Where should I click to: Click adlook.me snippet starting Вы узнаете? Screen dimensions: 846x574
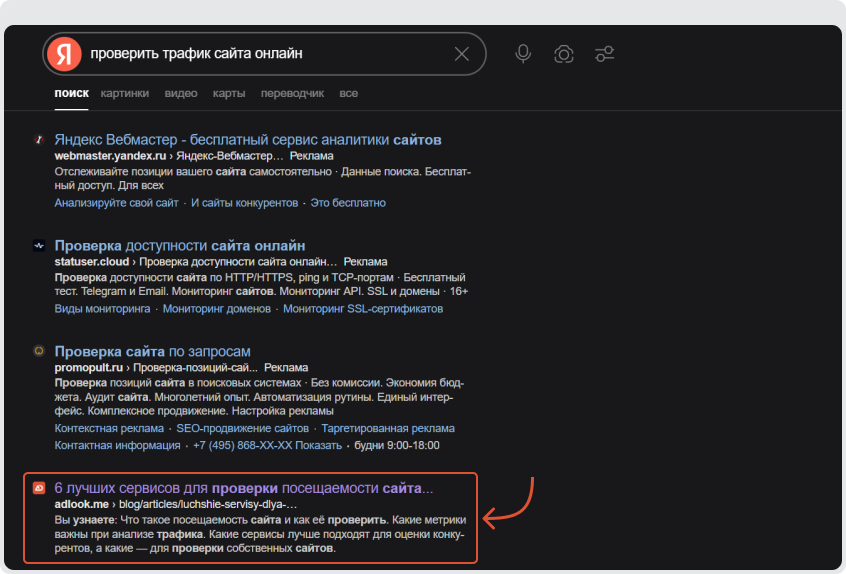coord(260,534)
